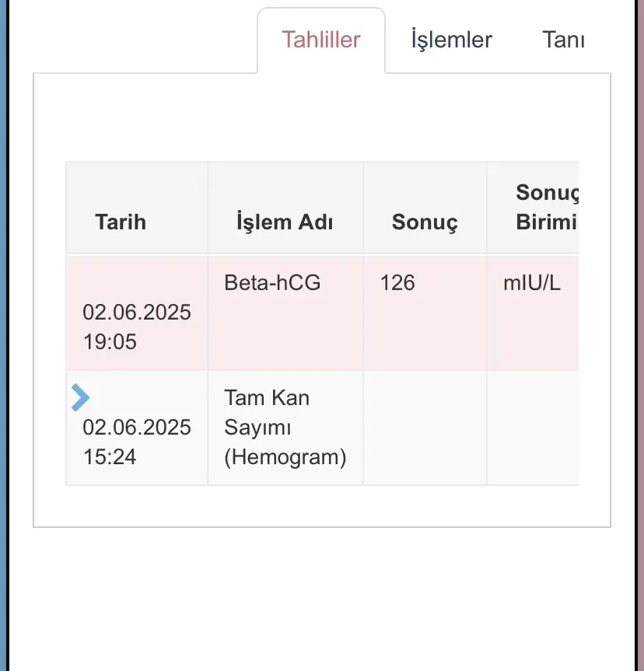Click the 126 result value
Viewport: 644px width, 671px height.
click(397, 282)
